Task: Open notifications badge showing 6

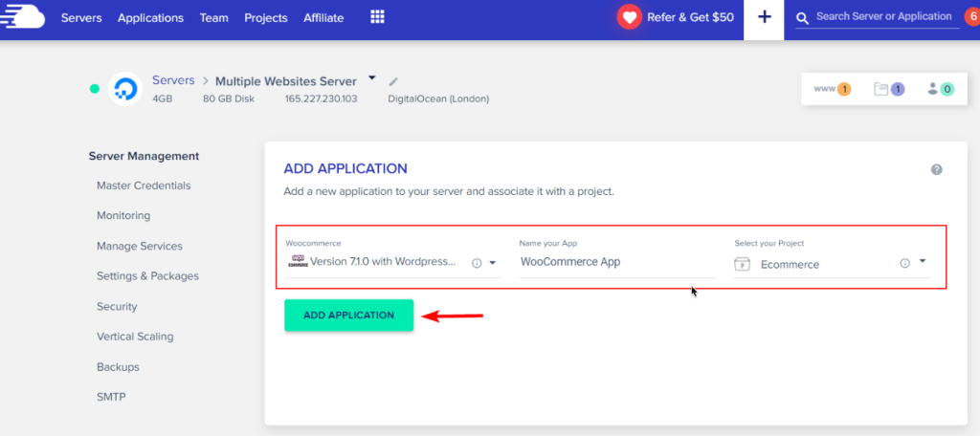Action: [972, 17]
